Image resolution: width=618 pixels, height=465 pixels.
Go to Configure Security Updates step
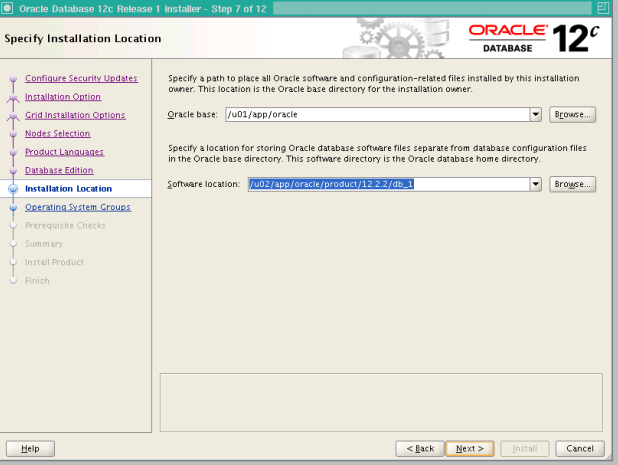pyautogui.click(x=81, y=78)
